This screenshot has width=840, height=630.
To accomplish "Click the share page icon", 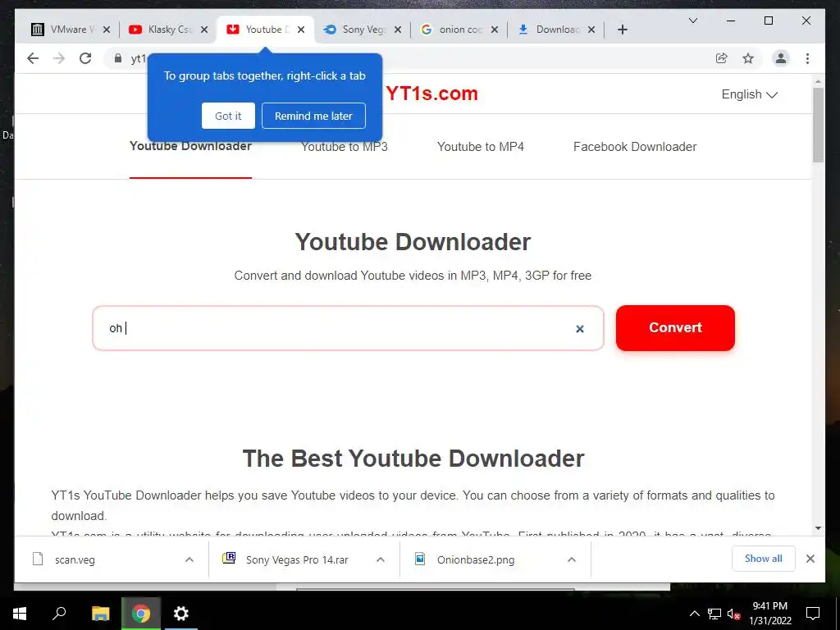I will point(722,58).
